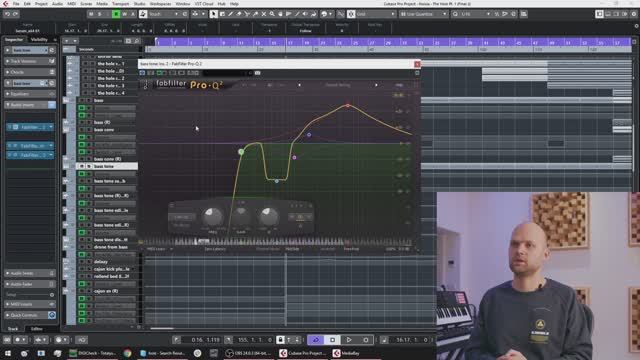This screenshot has height=360, width=640.
Task: Mute 'the hole r... 1' track
Action: click(x=85, y=64)
